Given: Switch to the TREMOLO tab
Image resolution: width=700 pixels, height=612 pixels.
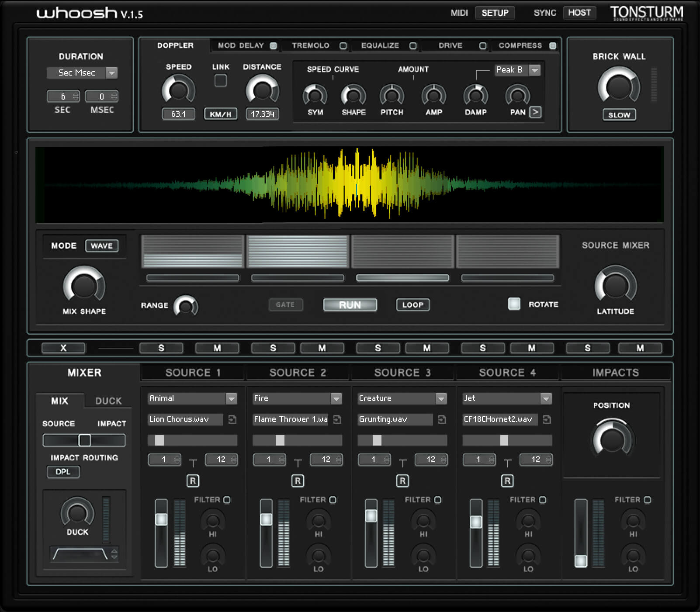Looking at the screenshot, I should point(311,45).
